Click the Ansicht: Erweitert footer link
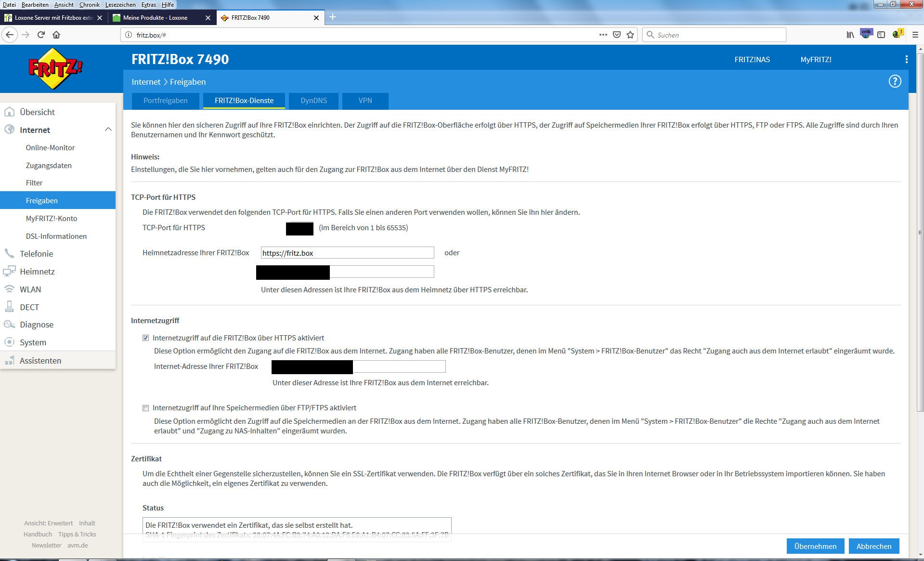This screenshot has height=561, width=924. pyautogui.click(x=48, y=523)
